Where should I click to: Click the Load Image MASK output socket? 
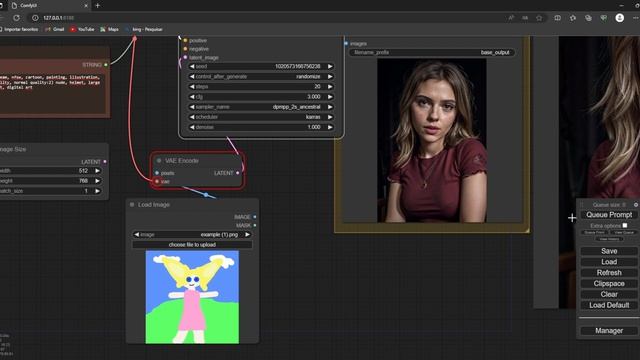point(255,225)
